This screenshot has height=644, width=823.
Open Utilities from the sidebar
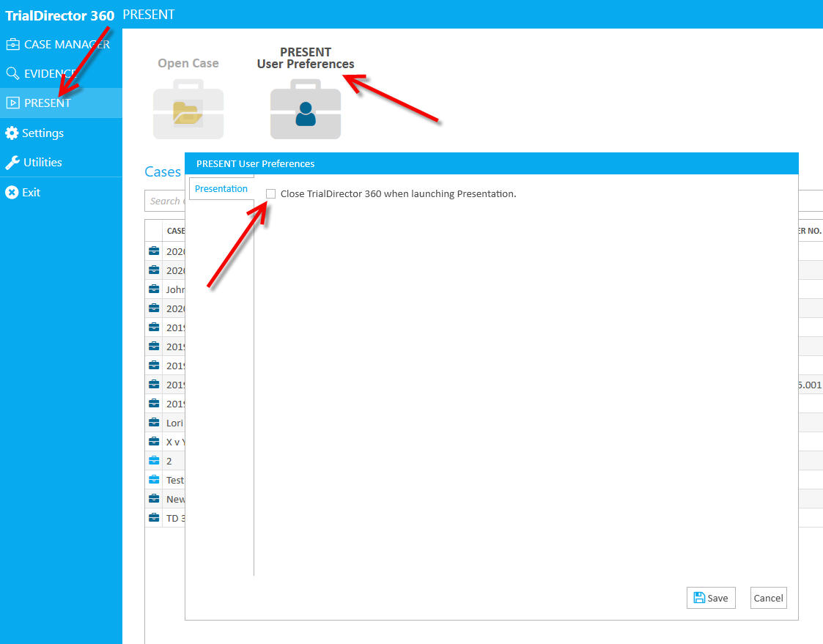61,162
